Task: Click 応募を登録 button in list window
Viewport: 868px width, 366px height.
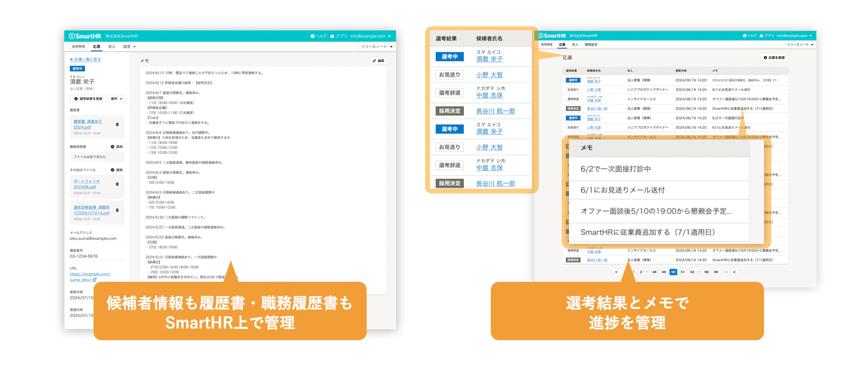Action: click(774, 58)
